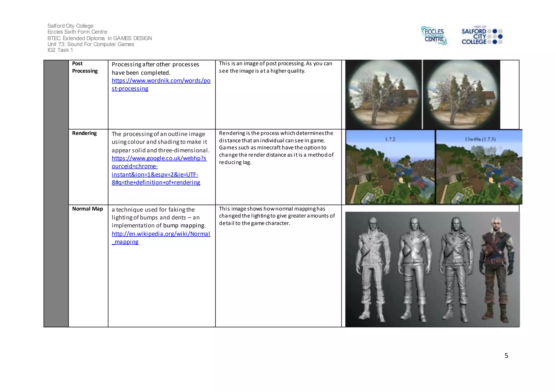This screenshot has height=392, width=555.
Task: Select the normal mapping character models image
Action: point(433,269)
